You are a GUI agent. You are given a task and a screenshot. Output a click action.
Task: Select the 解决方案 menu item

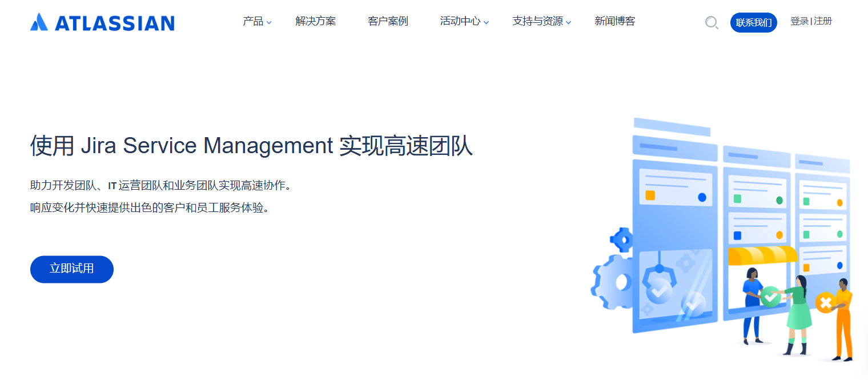(x=316, y=22)
